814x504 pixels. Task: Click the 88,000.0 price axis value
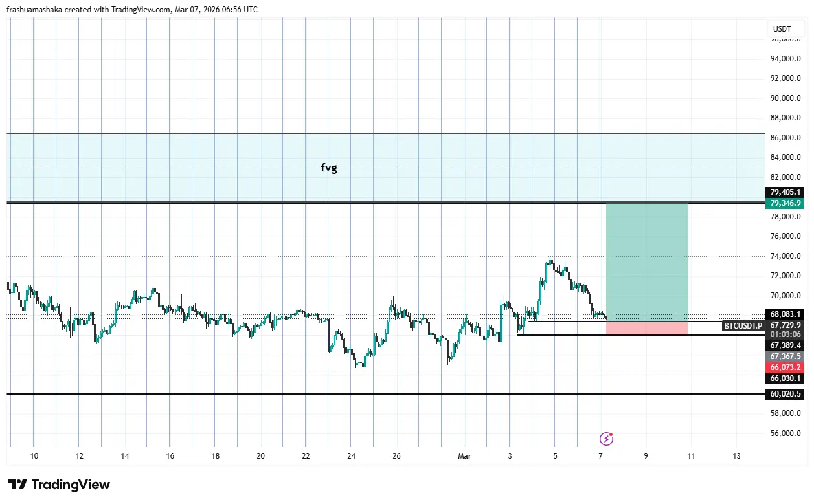[x=786, y=118]
